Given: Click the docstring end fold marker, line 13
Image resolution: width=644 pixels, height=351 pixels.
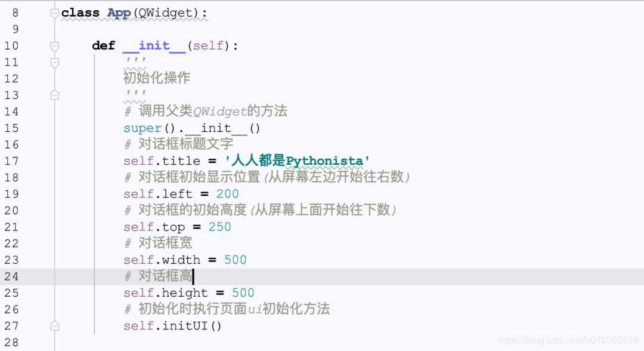Looking at the screenshot, I should [x=55, y=95].
